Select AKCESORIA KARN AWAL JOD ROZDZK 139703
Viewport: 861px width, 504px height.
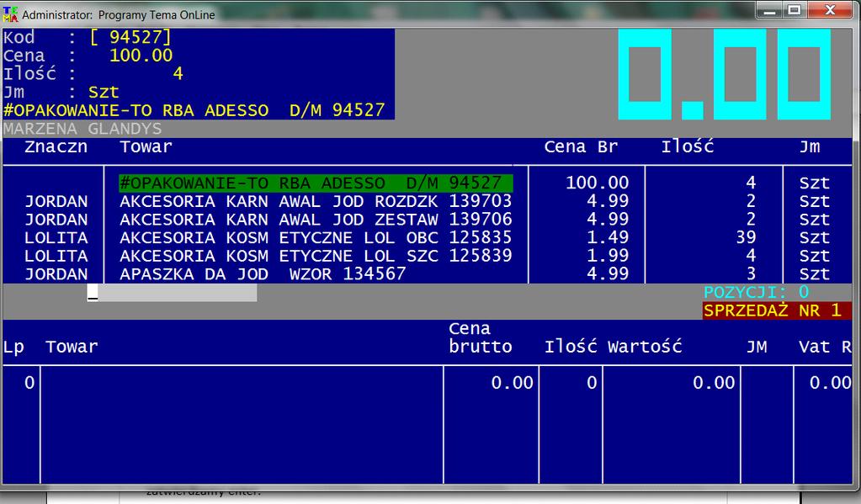click(316, 201)
